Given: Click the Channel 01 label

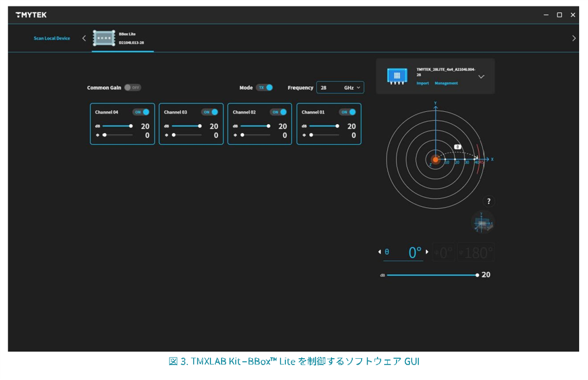Looking at the screenshot, I should (x=313, y=112).
